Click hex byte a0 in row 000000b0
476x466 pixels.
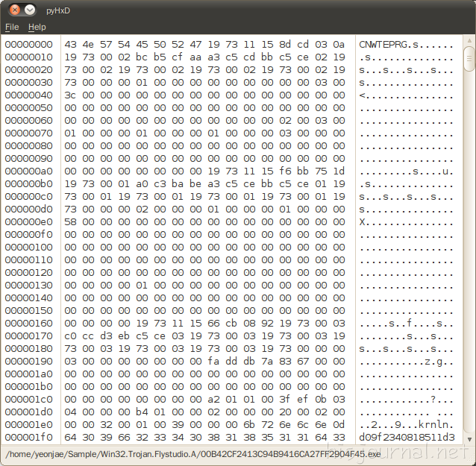[142, 184]
